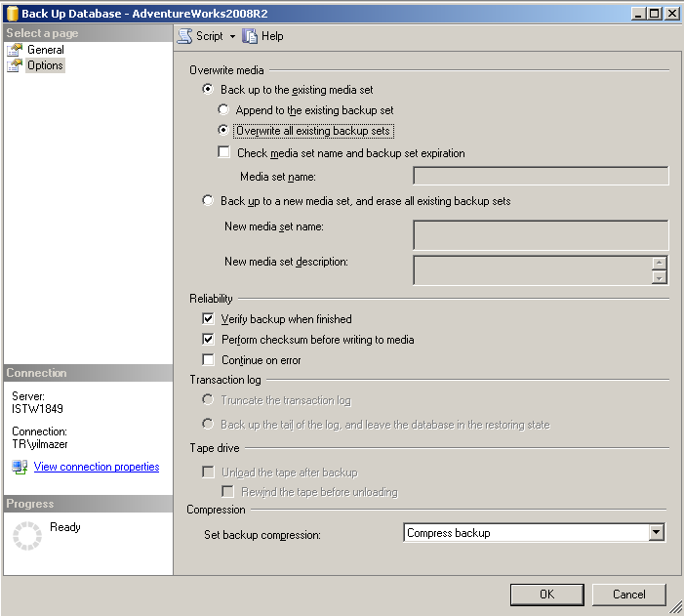
Task: Click the Media set name field
Action: click(541, 176)
